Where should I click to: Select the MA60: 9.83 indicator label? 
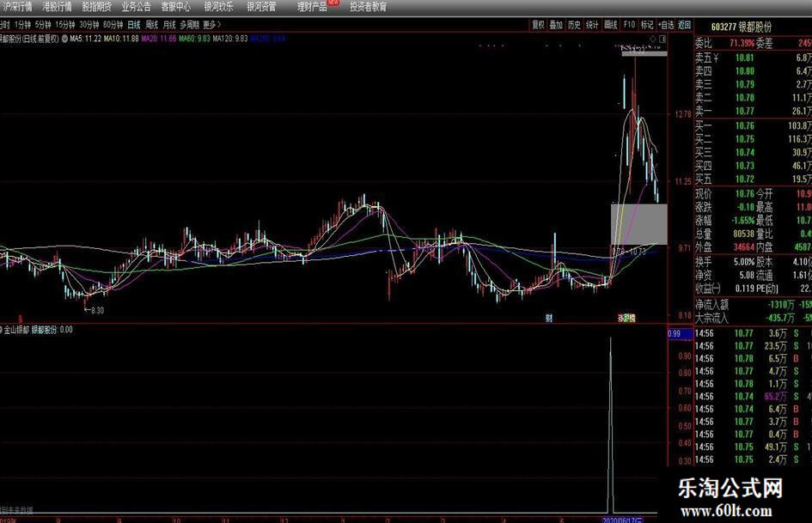point(195,39)
